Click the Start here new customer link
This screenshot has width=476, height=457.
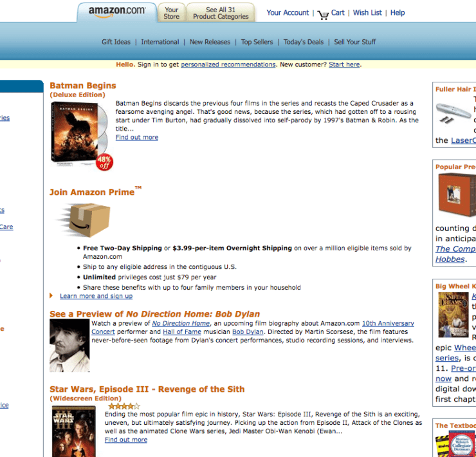[344, 65]
